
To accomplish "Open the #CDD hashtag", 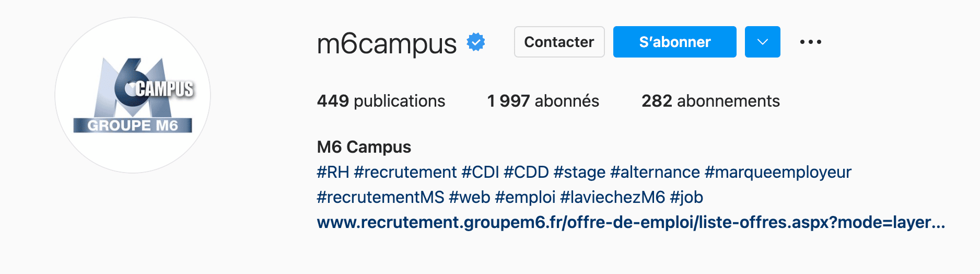I will point(527,172).
